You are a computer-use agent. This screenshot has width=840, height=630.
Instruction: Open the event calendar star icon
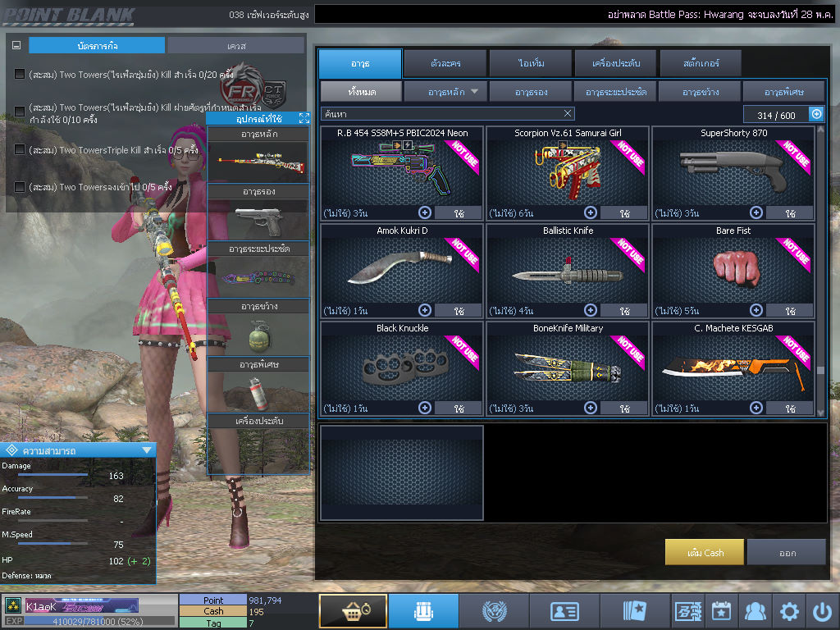click(722, 611)
